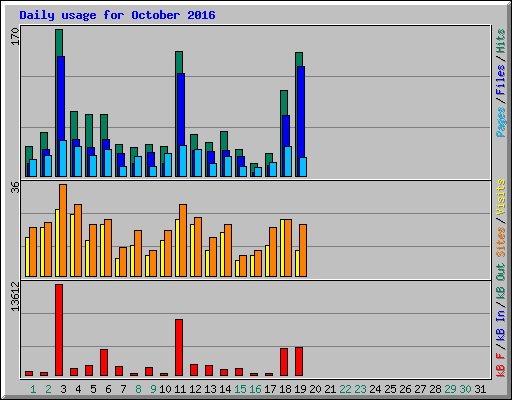Screen dimensions: 512x400
Task: Click the 170 hits axis value
Action: pos(15,37)
